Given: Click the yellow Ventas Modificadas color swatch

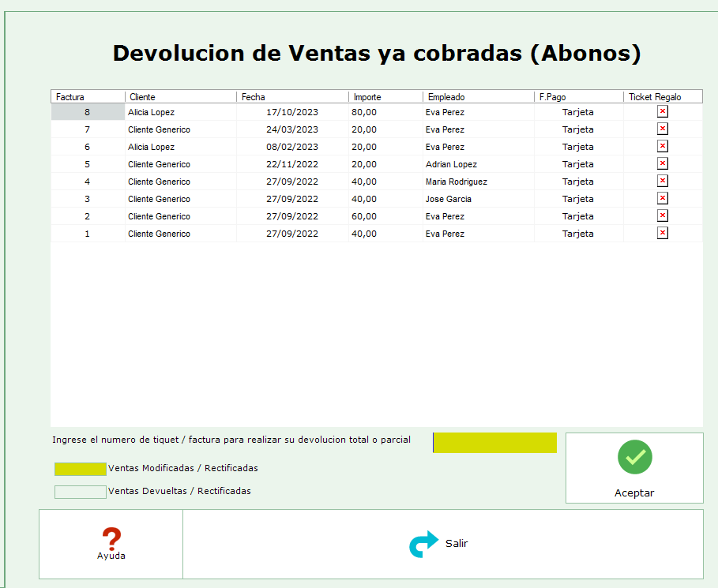Looking at the screenshot, I should tap(80, 469).
